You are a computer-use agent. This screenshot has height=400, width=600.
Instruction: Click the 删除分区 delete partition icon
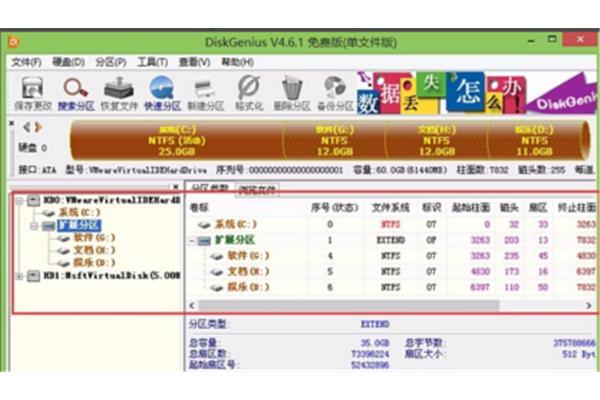point(292,94)
